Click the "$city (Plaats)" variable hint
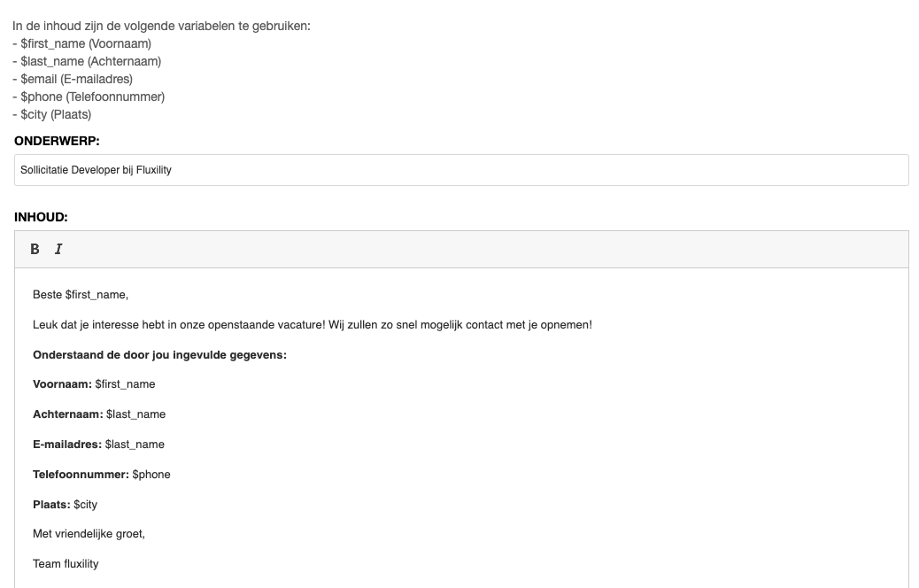The height and width of the screenshot is (588, 919). pos(56,114)
